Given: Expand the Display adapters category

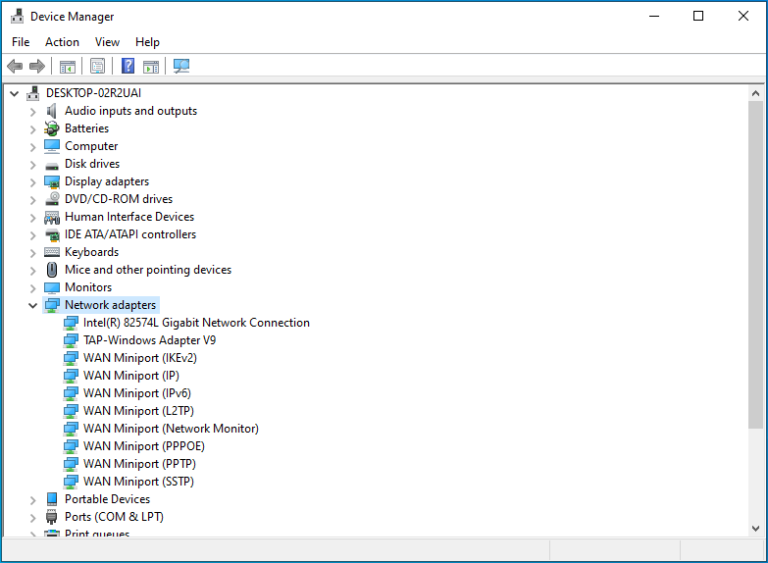Looking at the screenshot, I should 33,182.
